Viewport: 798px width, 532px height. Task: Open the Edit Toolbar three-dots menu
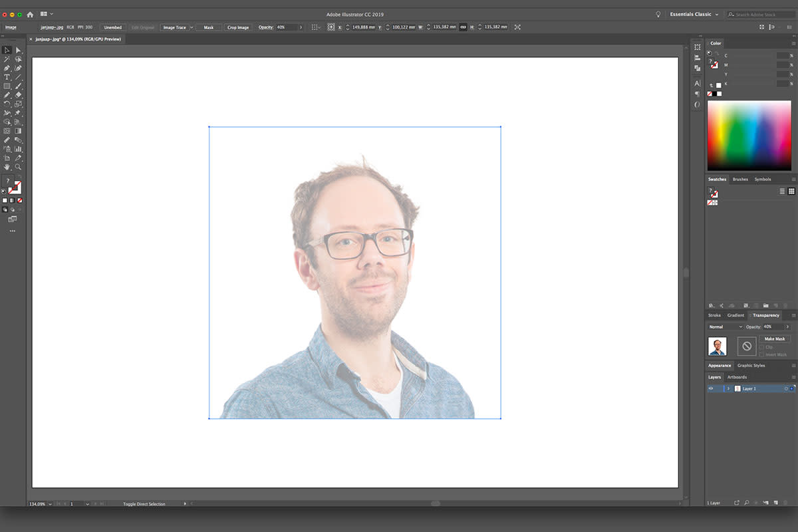pos(12,231)
